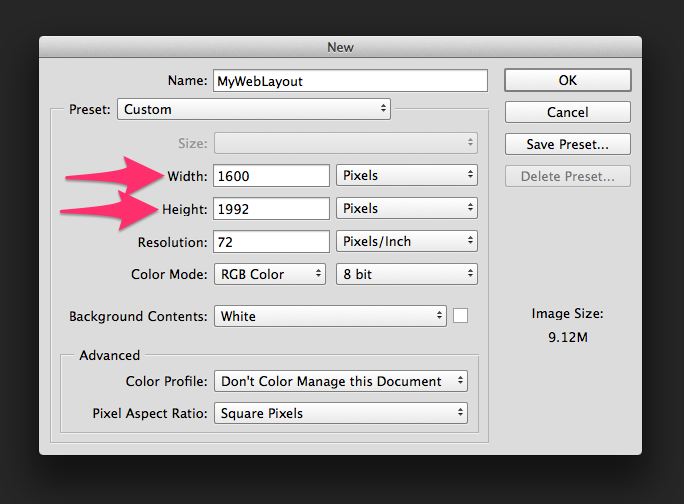Click the white background color swatch
Viewport: 684px width, 504px height.
(x=461, y=316)
